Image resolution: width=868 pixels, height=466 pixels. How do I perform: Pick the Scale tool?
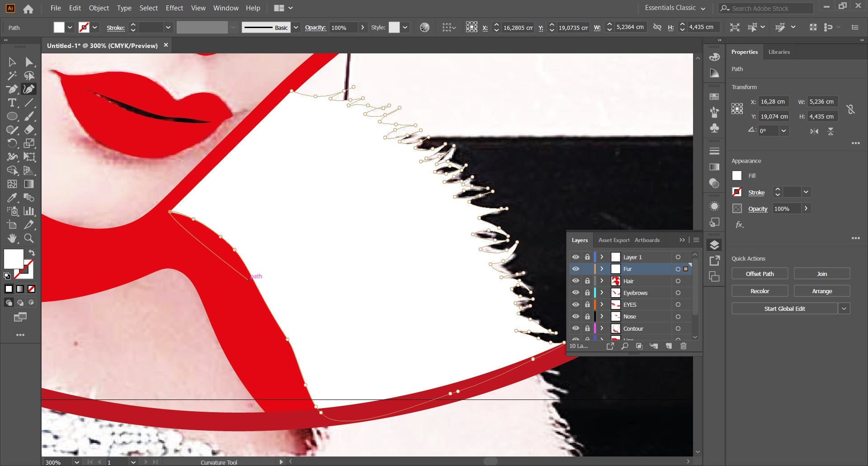tap(29, 143)
